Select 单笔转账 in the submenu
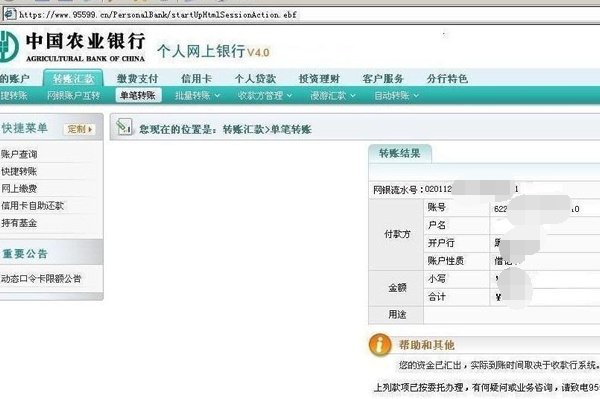The height and width of the screenshot is (399, 600). [x=138, y=95]
